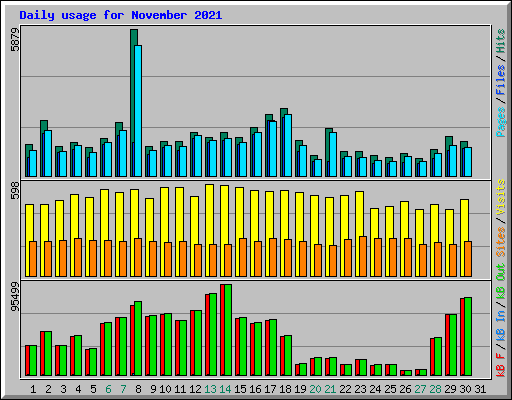Click the green kB Out bar for day 14
The width and height of the screenshot is (512, 400).
[228, 330]
